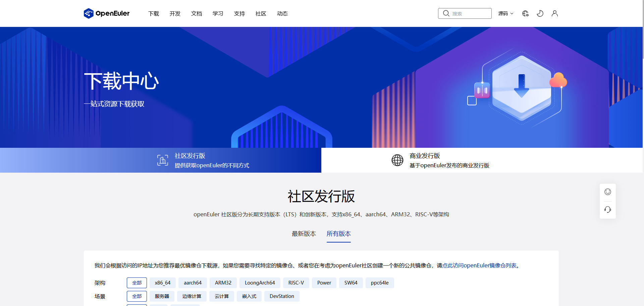Expand the 源码 dropdown
Viewport: 644px width, 306px height.
[x=506, y=13]
